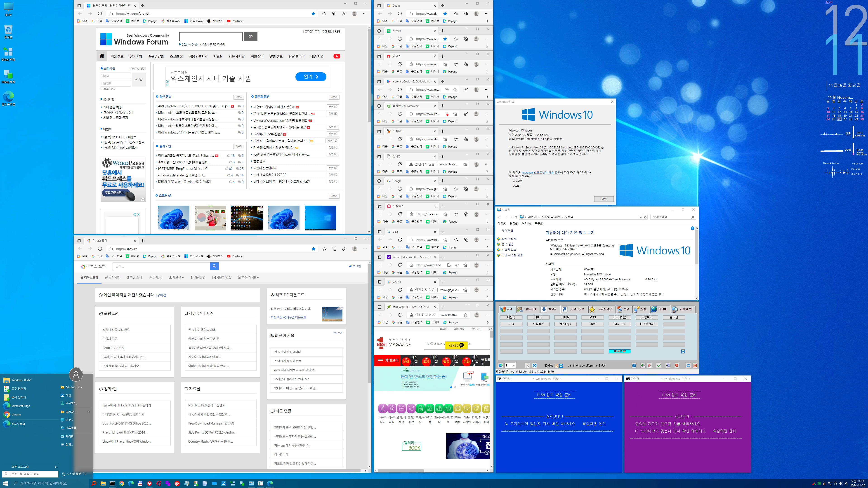Image resolution: width=868 pixels, height=488 pixels.
Task: Click the profile icon in the Google browser window
Action: point(476,189)
